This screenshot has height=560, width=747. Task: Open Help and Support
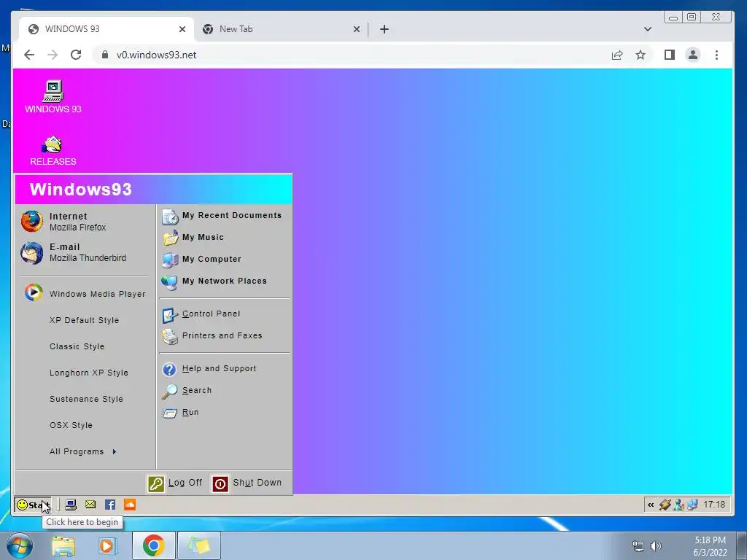pyautogui.click(x=209, y=368)
